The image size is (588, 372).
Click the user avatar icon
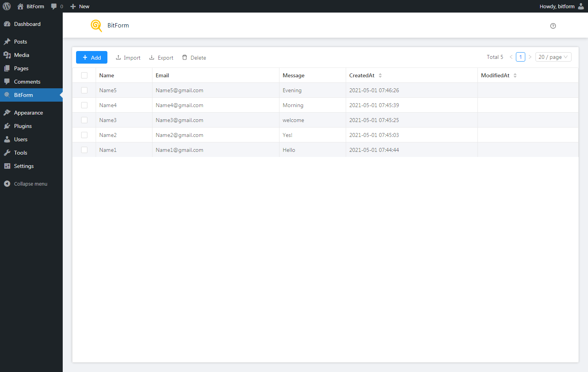pyautogui.click(x=581, y=6)
